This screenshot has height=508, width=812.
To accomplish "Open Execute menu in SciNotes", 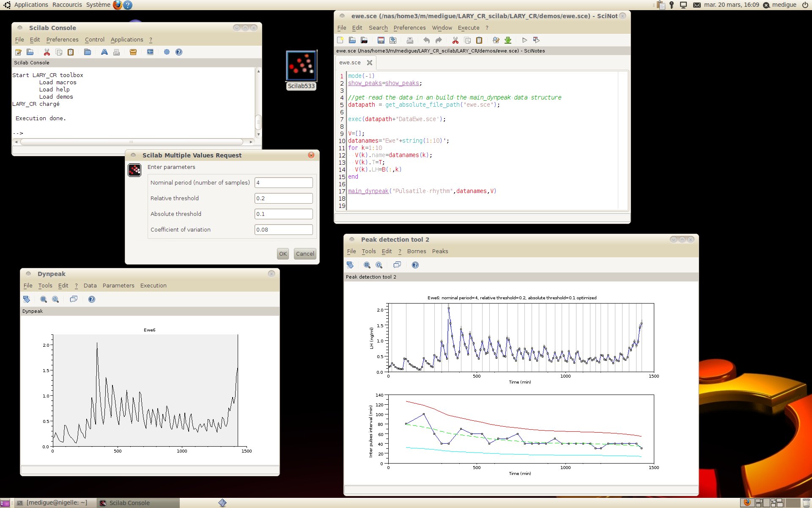I will (x=469, y=28).
